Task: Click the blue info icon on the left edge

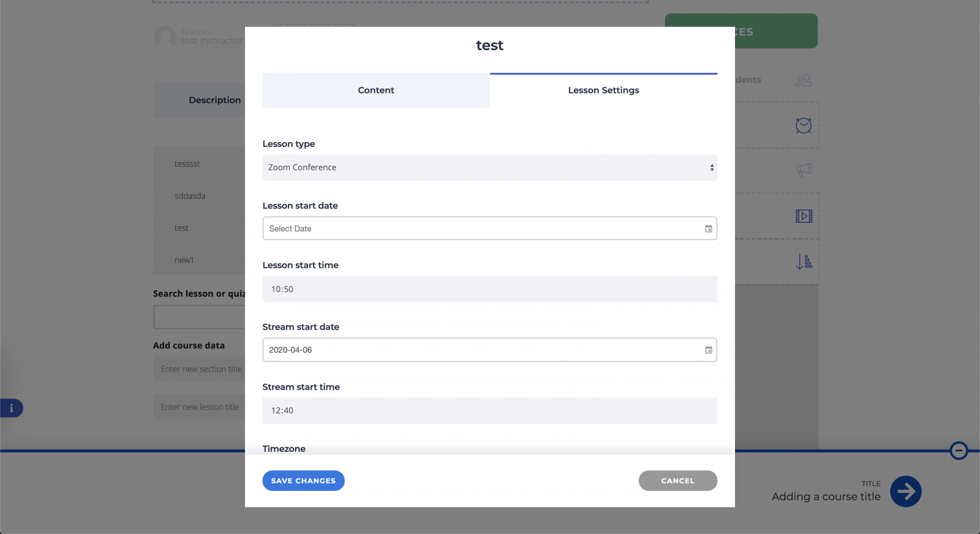Action: tap(11, 408)
